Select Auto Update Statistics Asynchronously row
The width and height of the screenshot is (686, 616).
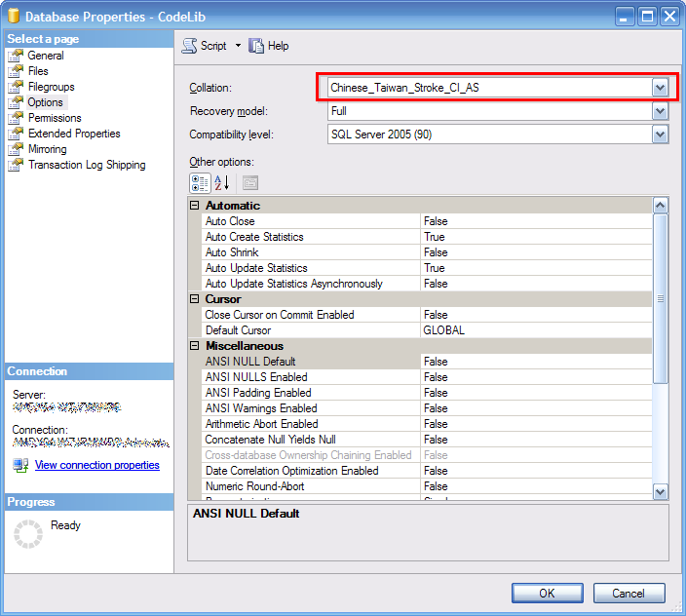pos(427,284)
